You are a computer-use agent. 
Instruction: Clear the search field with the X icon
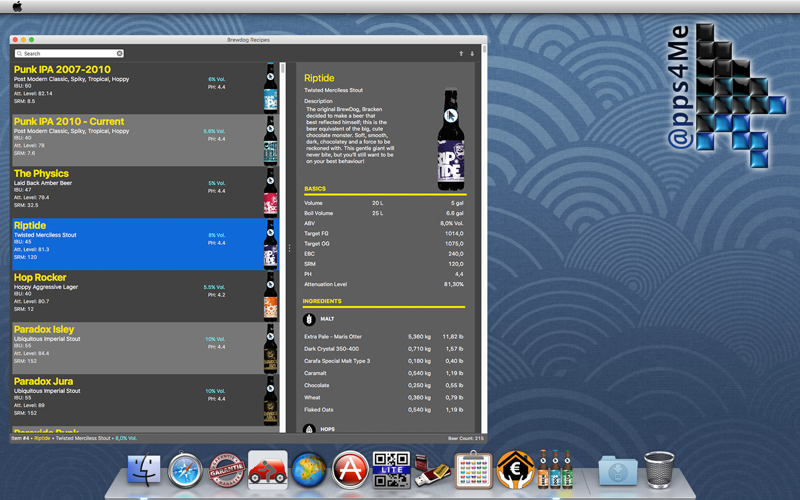(x=119, y=54)
